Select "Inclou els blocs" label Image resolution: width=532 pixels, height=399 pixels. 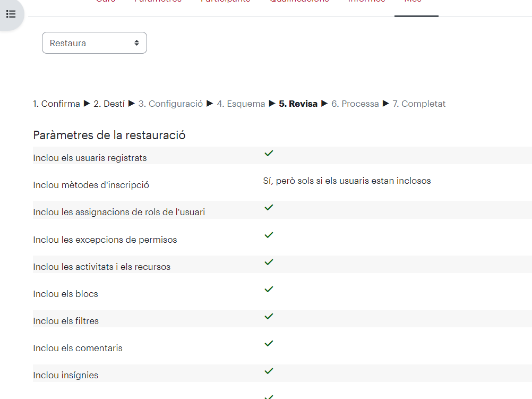tap(65, 294)
